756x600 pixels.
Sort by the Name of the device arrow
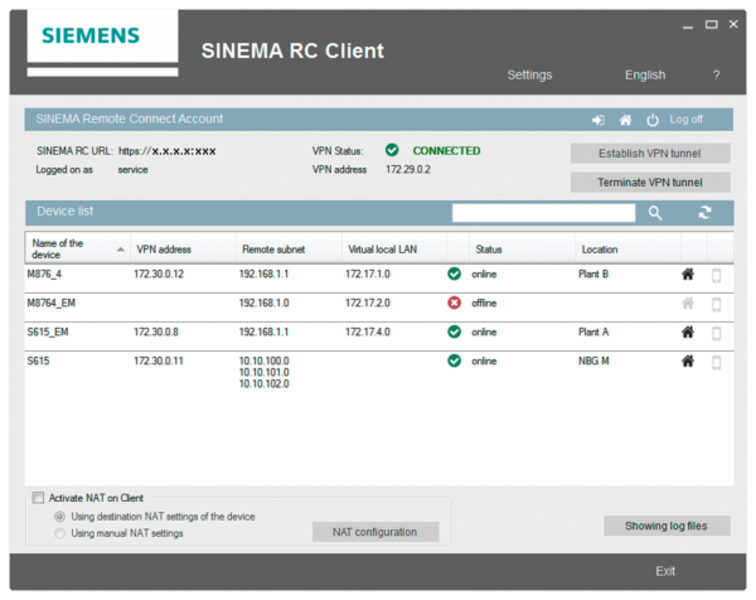pos(121,249)
